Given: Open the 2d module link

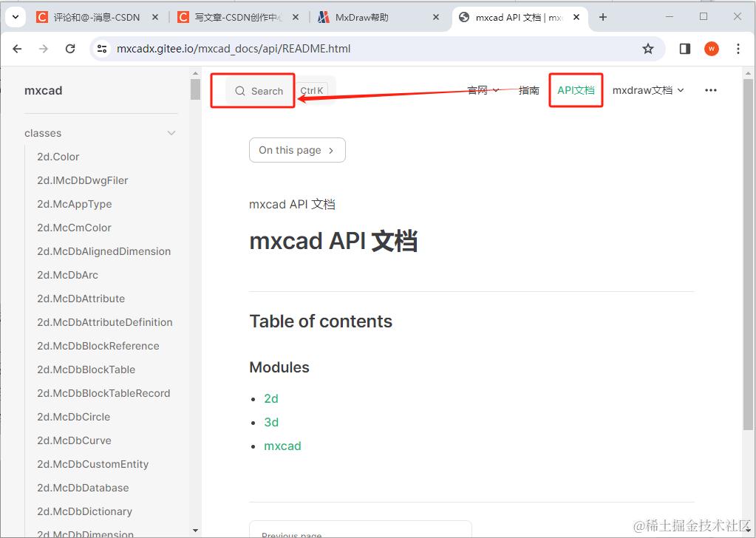Looking at the screenshot, I should [x=271, y=398].
